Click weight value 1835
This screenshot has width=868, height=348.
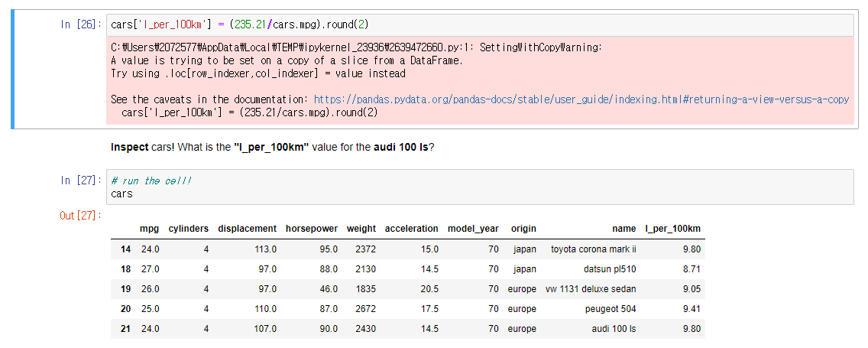tap(366, 289)
